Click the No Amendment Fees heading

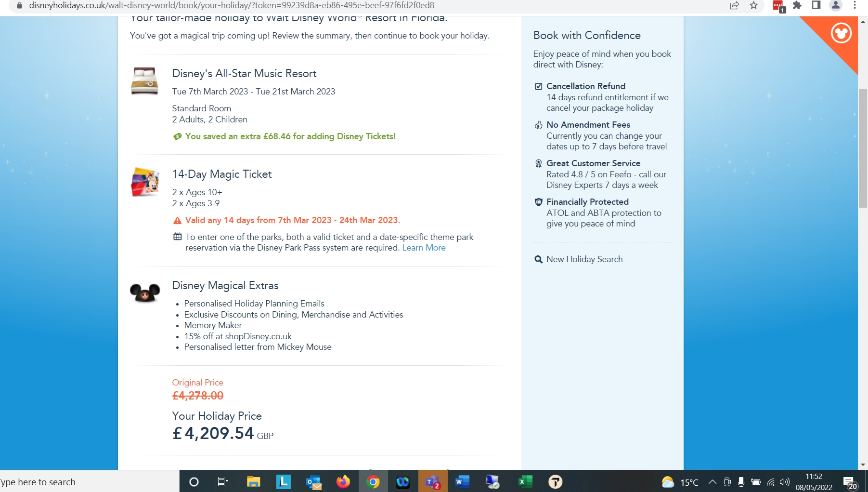[588, 125]
